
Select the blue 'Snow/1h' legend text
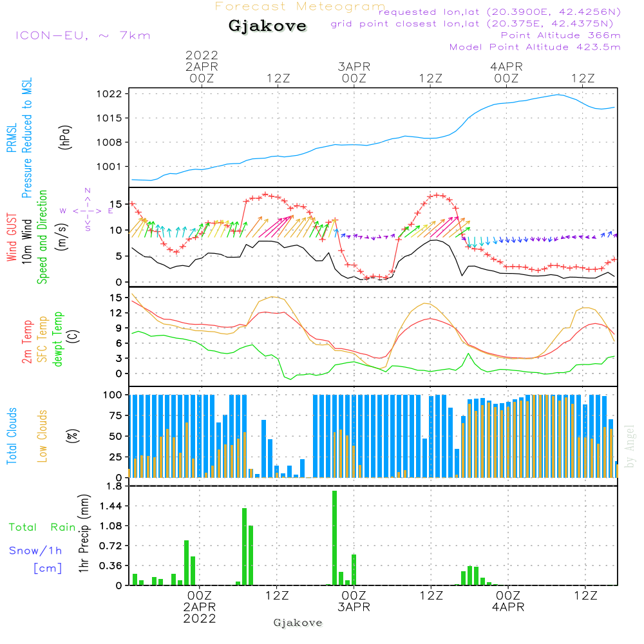[x=35, y=551]
